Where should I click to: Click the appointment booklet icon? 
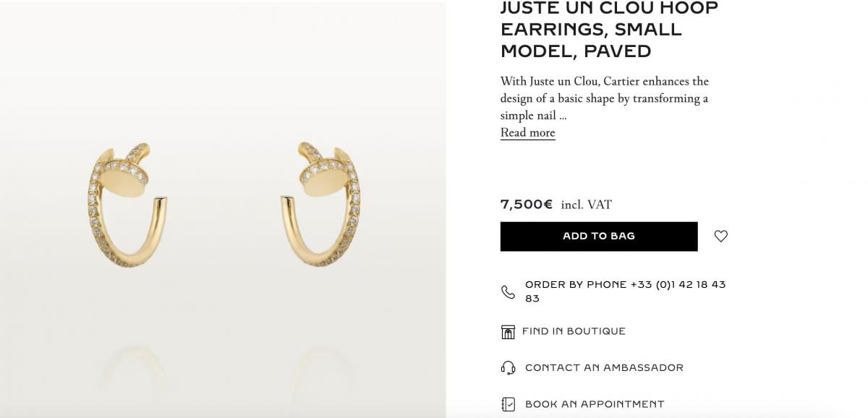pyautogui.click(x=509, y=404)
